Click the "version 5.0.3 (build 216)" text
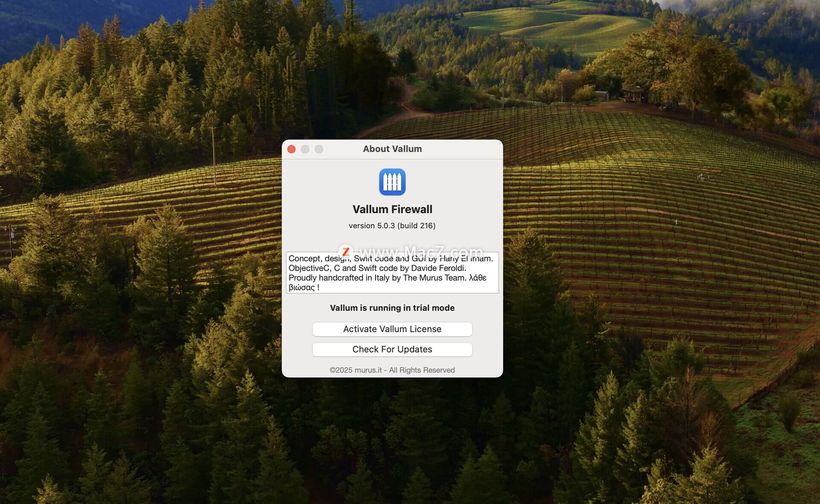This screenshot has width=820, height=504. click(392, 226)
